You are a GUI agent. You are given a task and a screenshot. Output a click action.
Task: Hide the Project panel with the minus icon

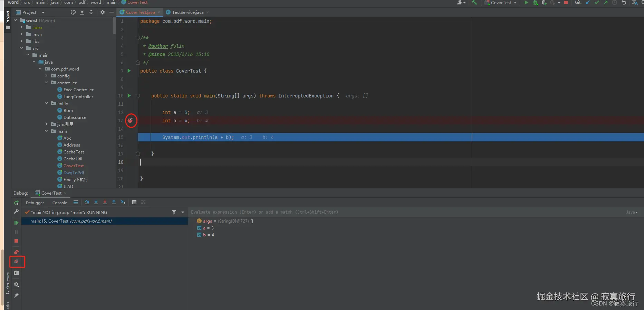[112, 12]
